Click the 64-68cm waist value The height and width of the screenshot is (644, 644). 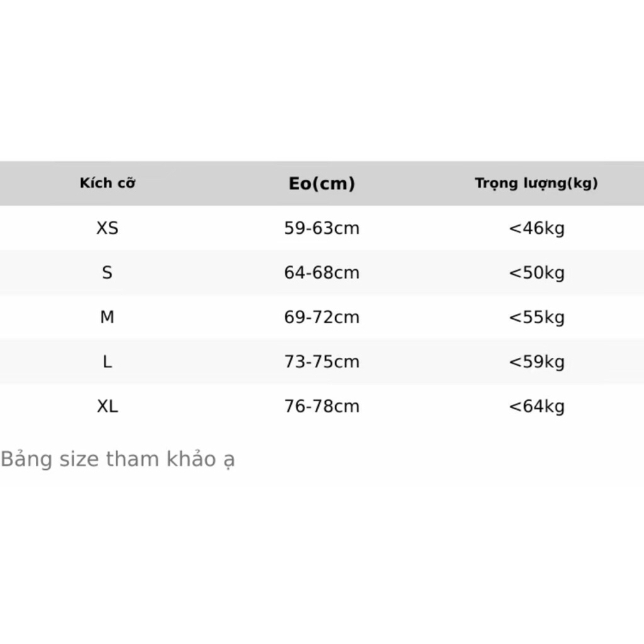321,273
